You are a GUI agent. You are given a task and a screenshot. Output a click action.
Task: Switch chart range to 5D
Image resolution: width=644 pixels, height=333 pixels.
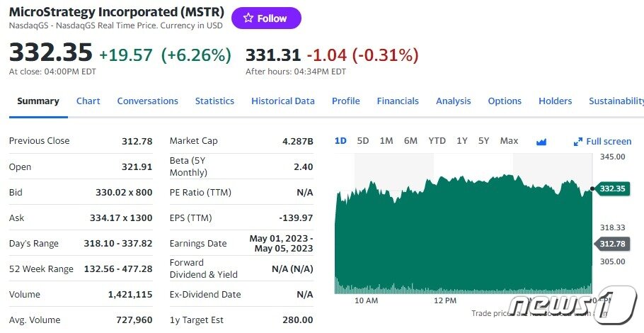(x=363, y=141)
